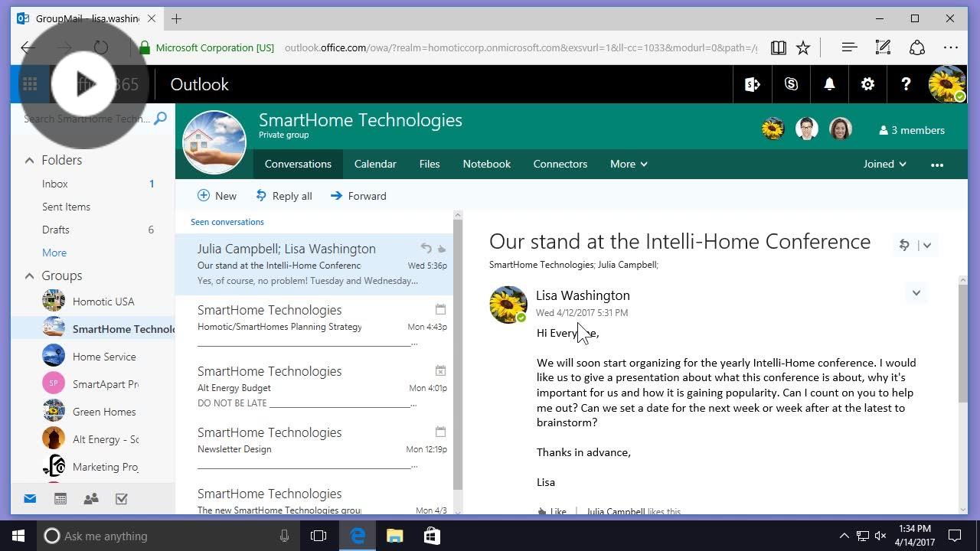Click the sunflower member avatar in group header
Viewport: 980px width, 551px height.
[773, 129]
